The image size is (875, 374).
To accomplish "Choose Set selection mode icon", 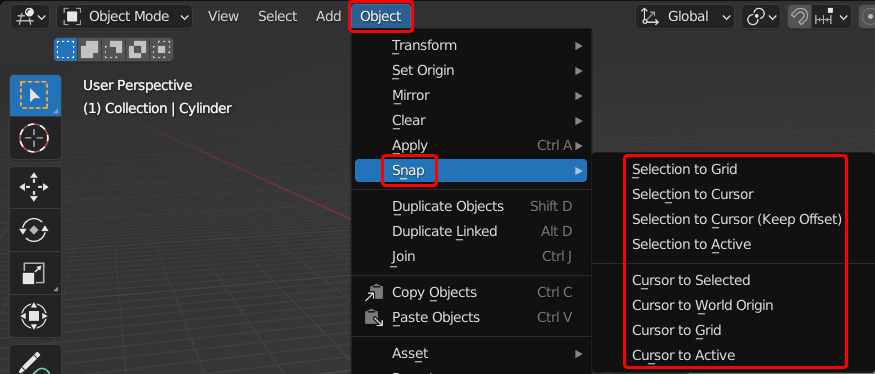I will point(66,50).
